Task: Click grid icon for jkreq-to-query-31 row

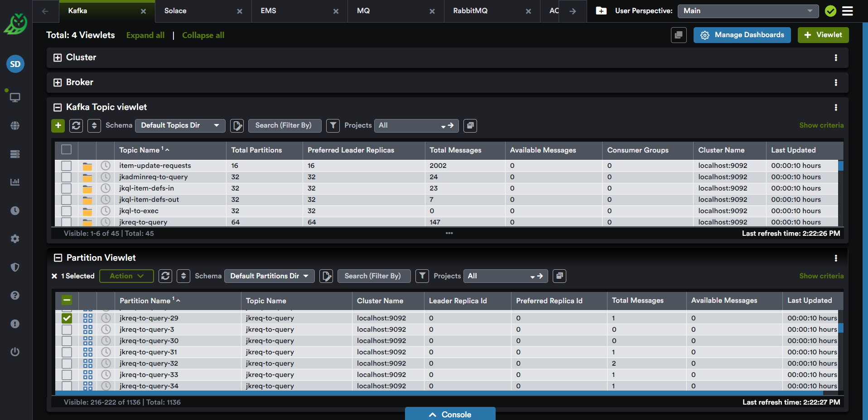Action: [87, 352]
